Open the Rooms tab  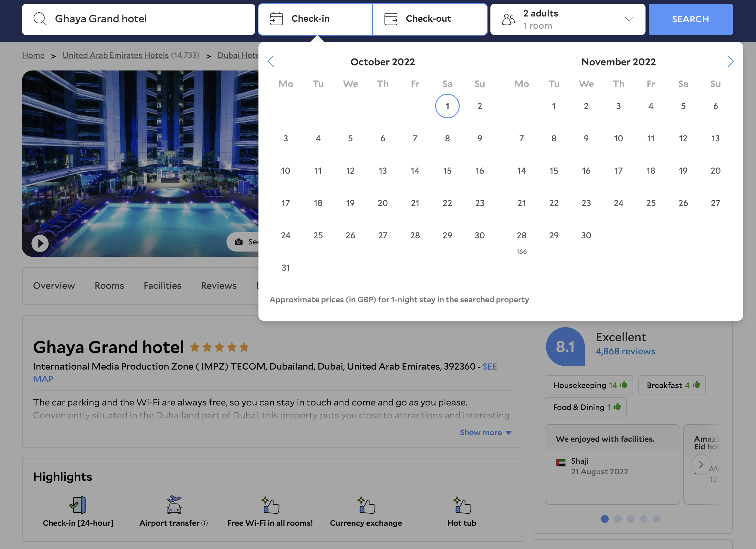pos(109,285)
